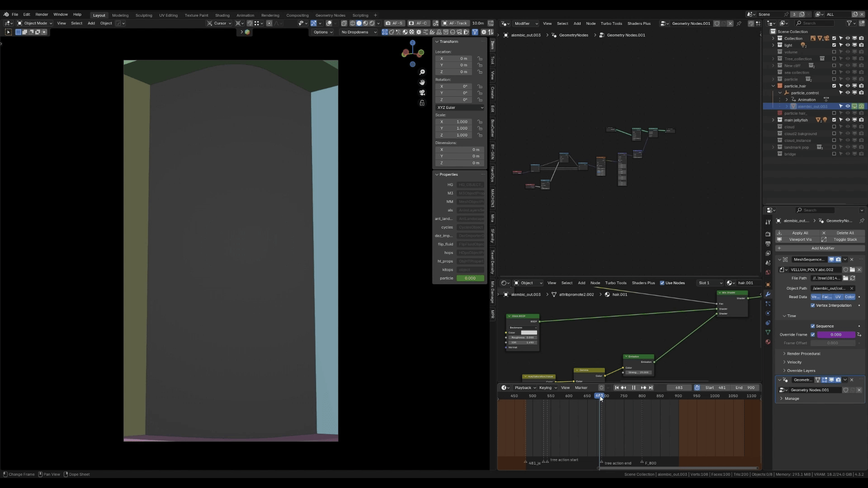Viewport: 868px width, 488px height.
Task: Collapse the particle_hair collection
Action: point(773,86)
